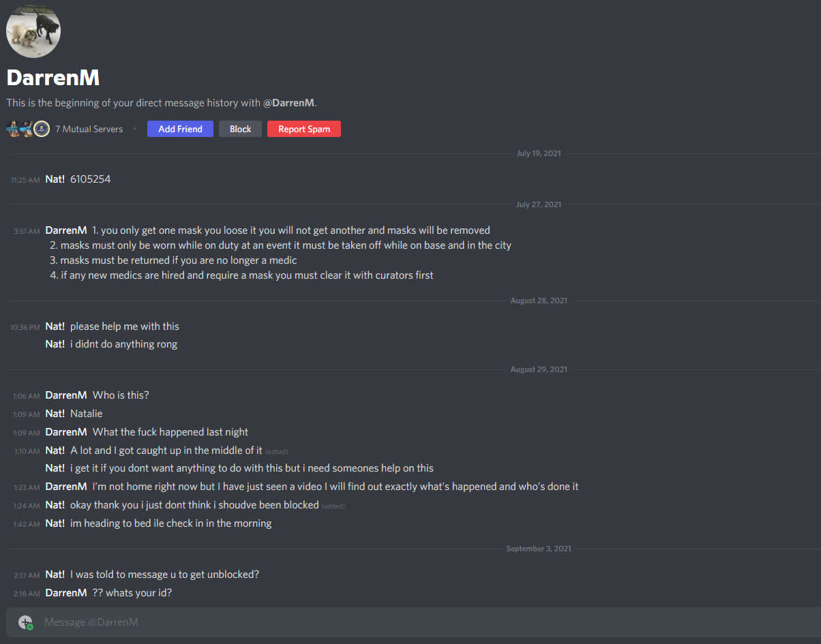Click the 3:51 AM message timestamp
This screenshot has width=821, height=644.
pos(27,231)
